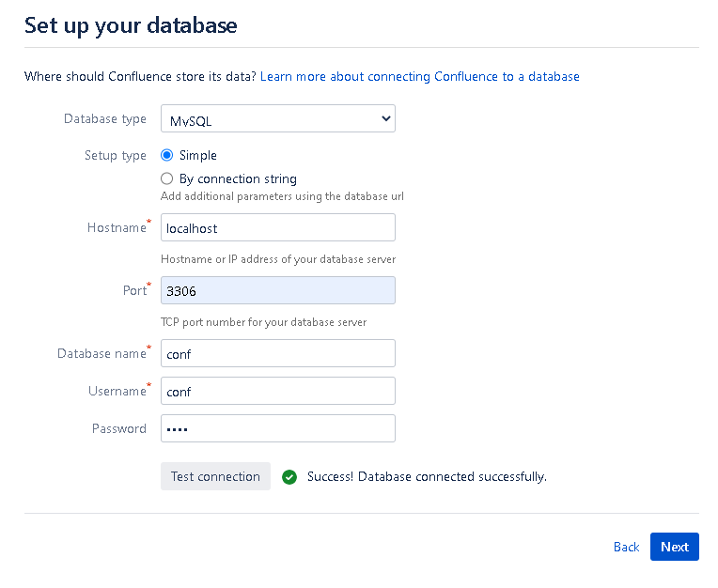Open the Learn more about connecting Confluence link
The width and height of the screenshot is (718, 588).
coord(419,76)
